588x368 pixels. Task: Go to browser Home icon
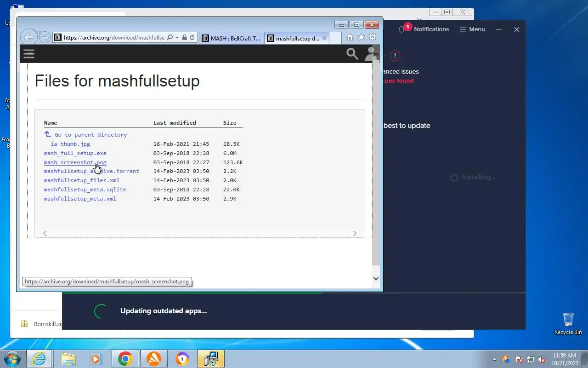(x=350, y=37)
